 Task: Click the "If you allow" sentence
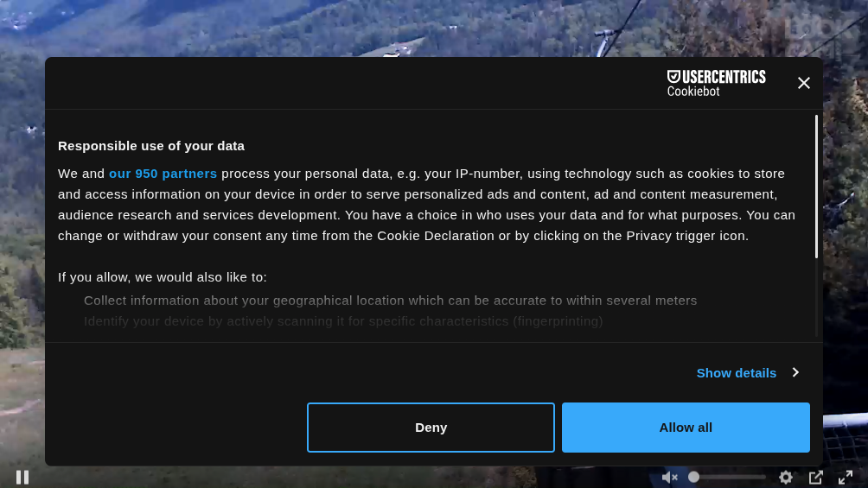[x=163, y=277]
